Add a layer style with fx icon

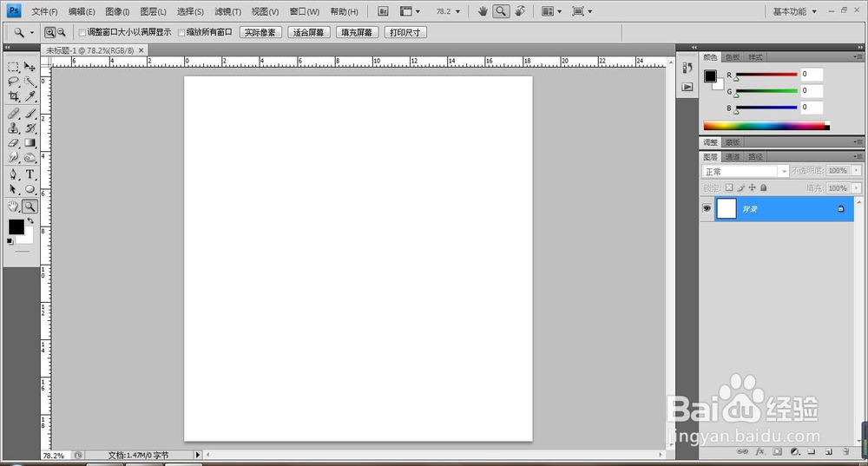pyautogui.click(x=760, y=451)
